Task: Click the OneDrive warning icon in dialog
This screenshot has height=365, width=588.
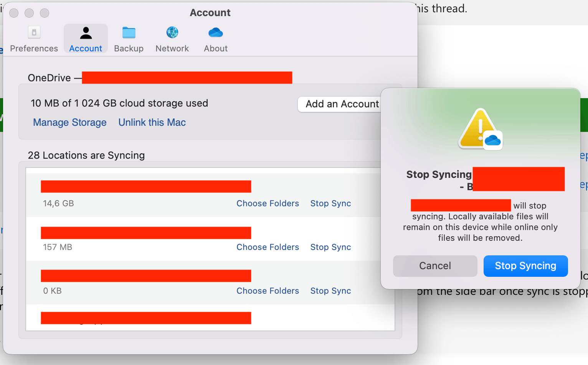Action: (x=480, y=129)
